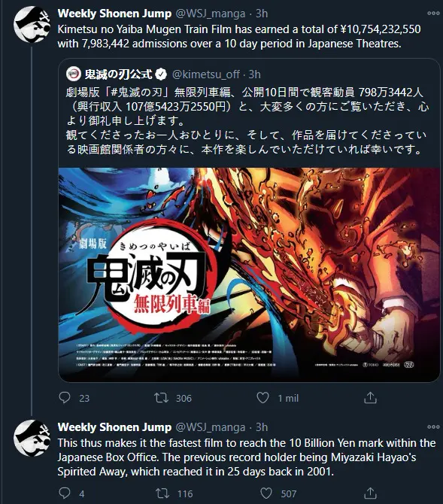Open more options menu on second tweet
443x504 pixels.
(433, 427)
